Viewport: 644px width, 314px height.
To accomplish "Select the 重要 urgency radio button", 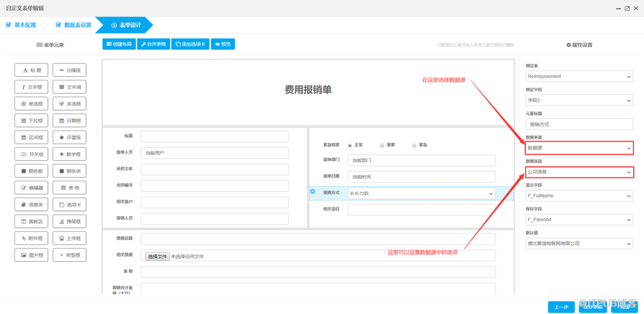I will coord(382,145).
